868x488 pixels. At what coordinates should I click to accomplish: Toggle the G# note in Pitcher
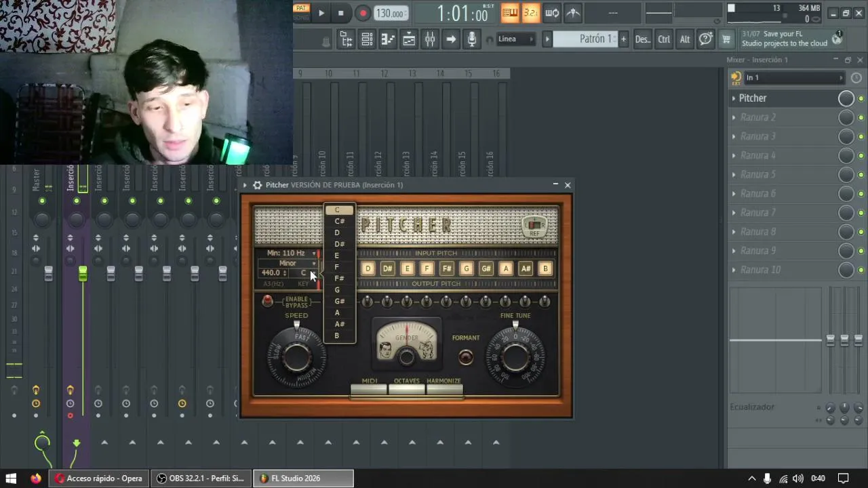pos(486,268)
